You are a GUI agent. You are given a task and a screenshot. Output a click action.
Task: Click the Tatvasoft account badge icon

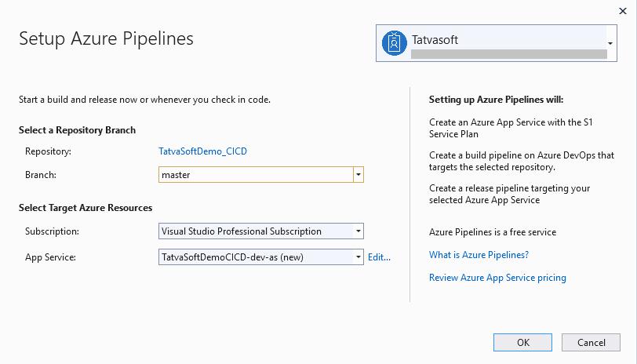pos(394,42)
